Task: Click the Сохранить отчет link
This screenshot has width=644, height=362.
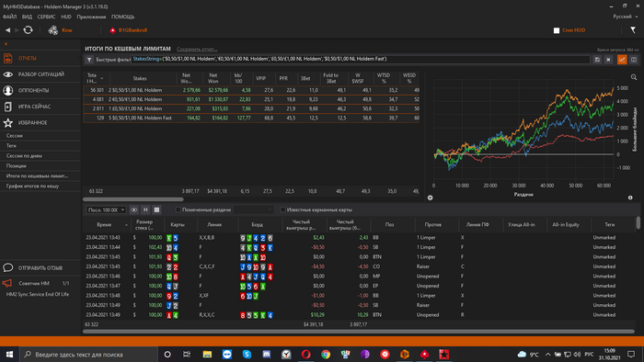Action: point(197,49)
